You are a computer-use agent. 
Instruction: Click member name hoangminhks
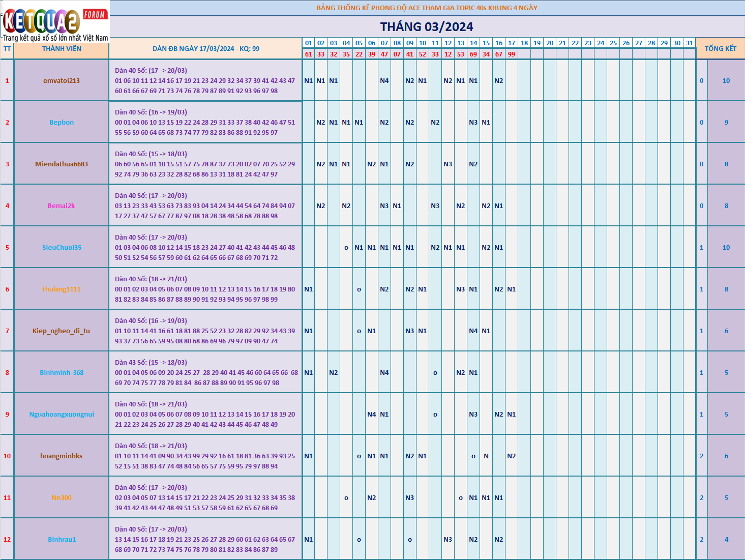62,456
